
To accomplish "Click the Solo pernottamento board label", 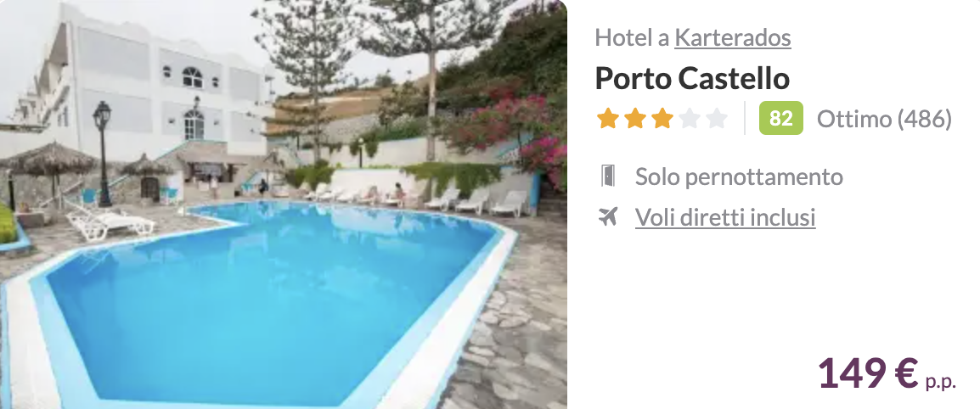I will click(x=739, y=176).
